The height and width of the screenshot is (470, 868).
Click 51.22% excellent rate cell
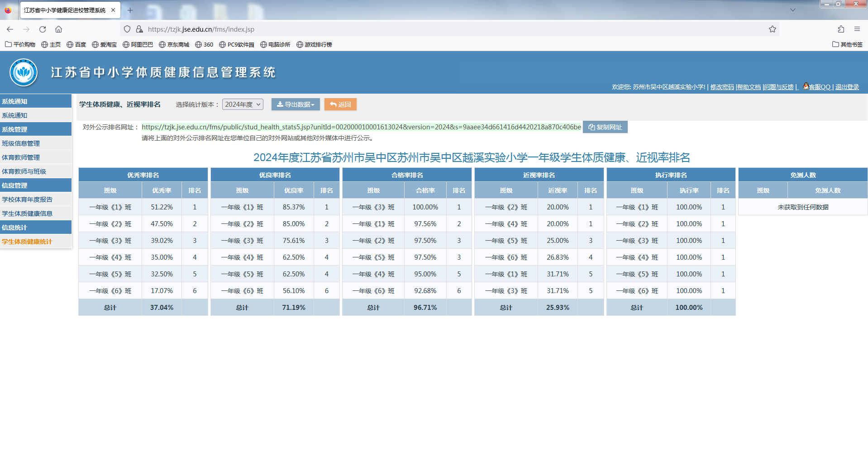coord(162,207)
